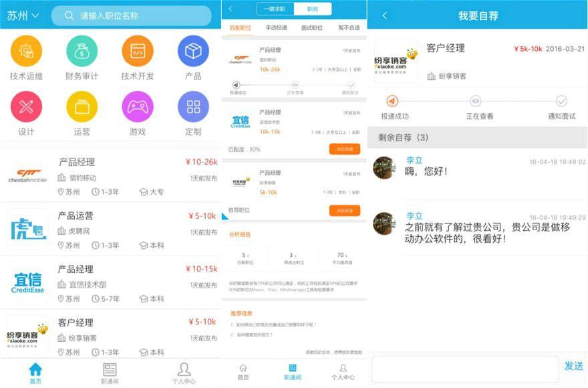Switch to the 面试职位 tab
The image size is (588, 388).
pyautogui.click(x=312, y=28)
